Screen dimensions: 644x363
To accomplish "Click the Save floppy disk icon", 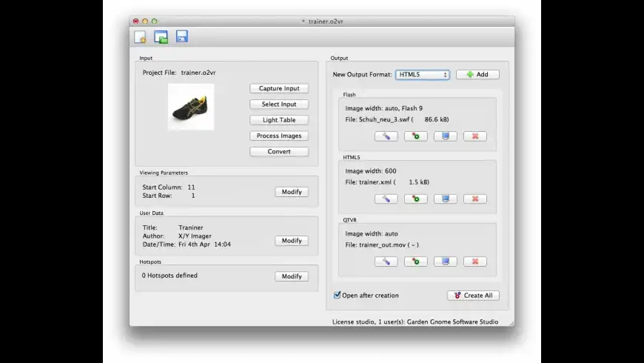I will 181,37.
